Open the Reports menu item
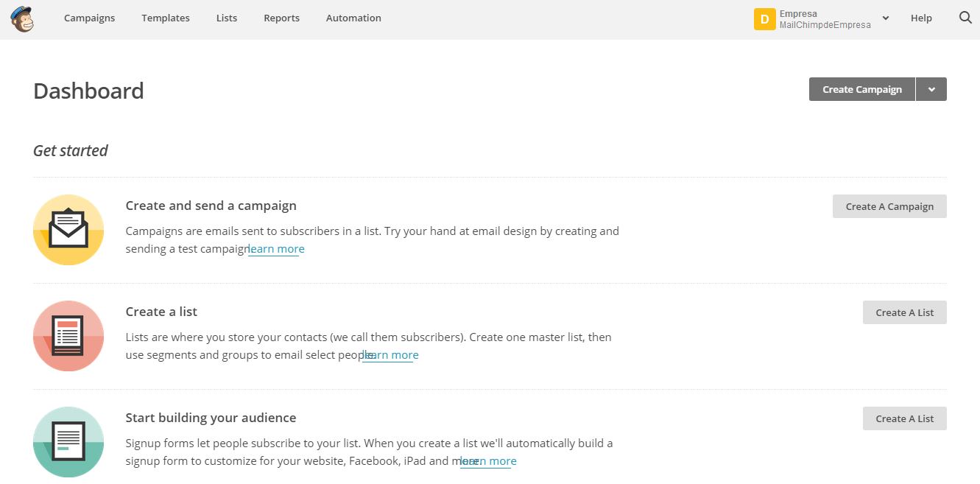This screenshot has width=980, height=484. [x=281, y=18]
